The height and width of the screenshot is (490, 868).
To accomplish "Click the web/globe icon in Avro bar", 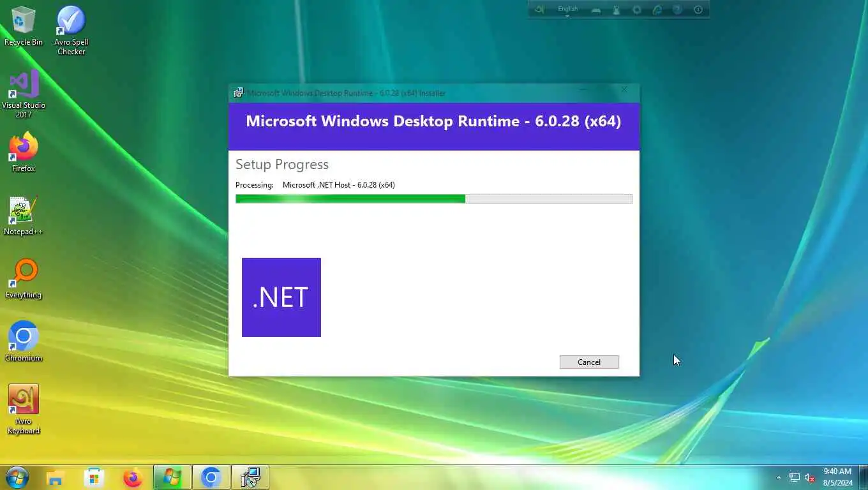I will point(657,10).
